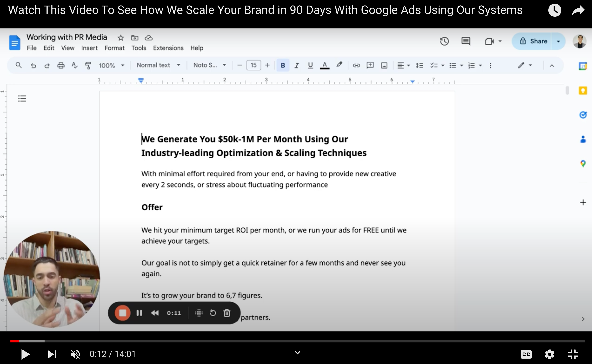Activate the paint format tool

(x=88, y=65)
